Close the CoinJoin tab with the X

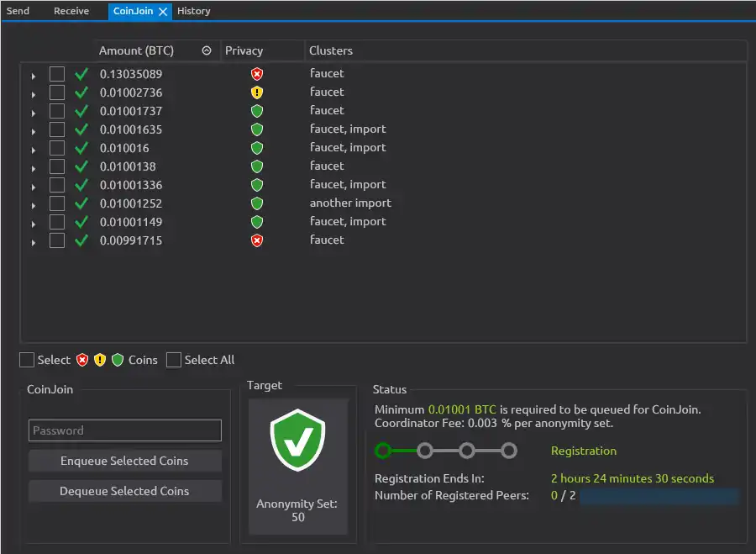click(x=163, y=12)
